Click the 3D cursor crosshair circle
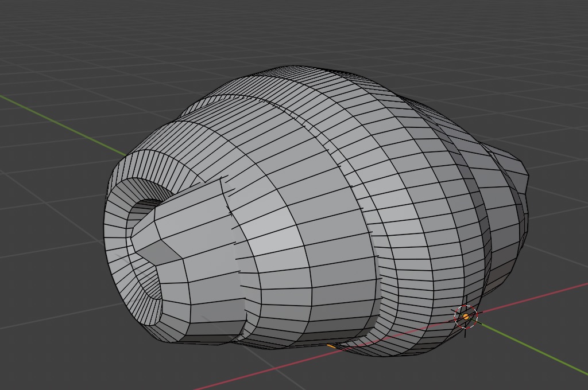The width and height of the screenshot is (588, 390). coord(466,317)
